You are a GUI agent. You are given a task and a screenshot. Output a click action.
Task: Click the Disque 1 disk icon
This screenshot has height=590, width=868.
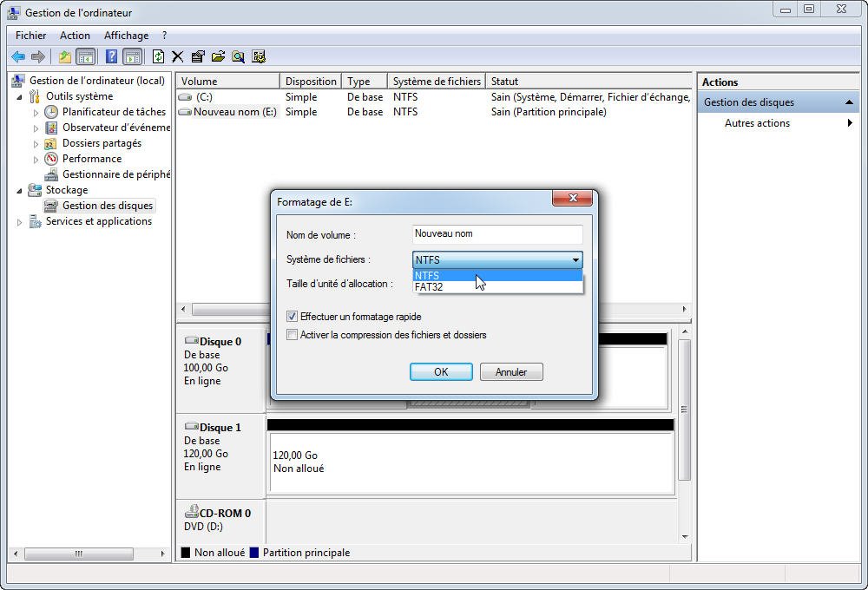(x=192, y=426)
